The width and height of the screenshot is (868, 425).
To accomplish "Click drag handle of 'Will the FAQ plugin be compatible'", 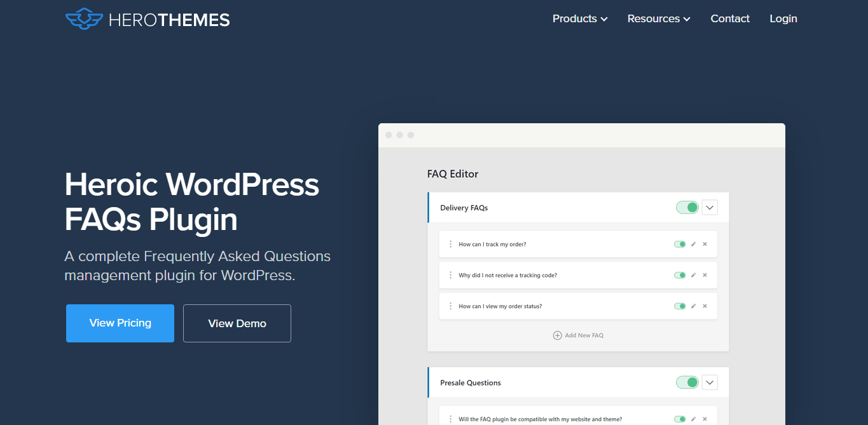I will (x=450, y=419).
